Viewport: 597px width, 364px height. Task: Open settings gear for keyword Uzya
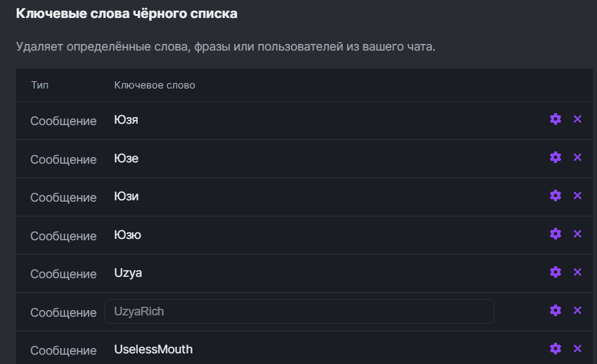coord(556,272)
